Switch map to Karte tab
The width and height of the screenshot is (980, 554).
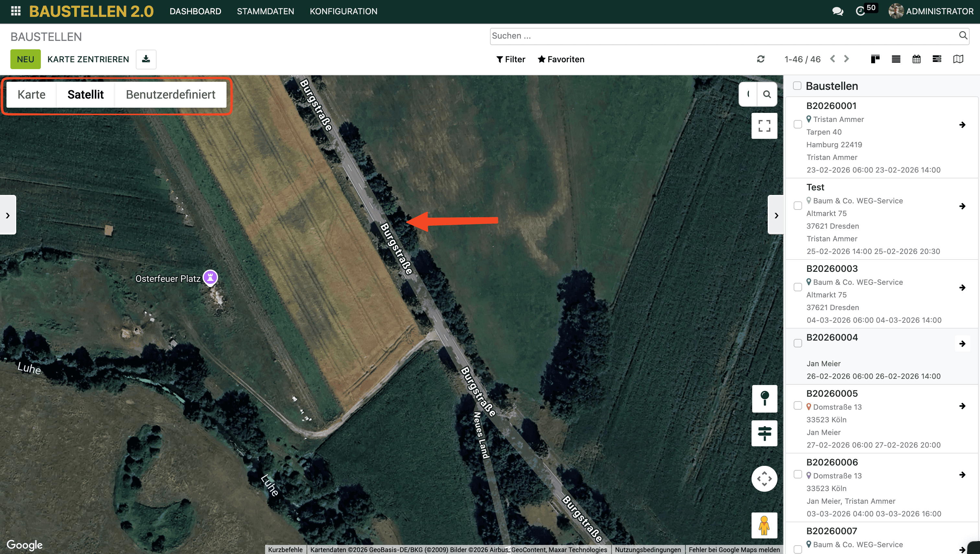coord(31,94)
